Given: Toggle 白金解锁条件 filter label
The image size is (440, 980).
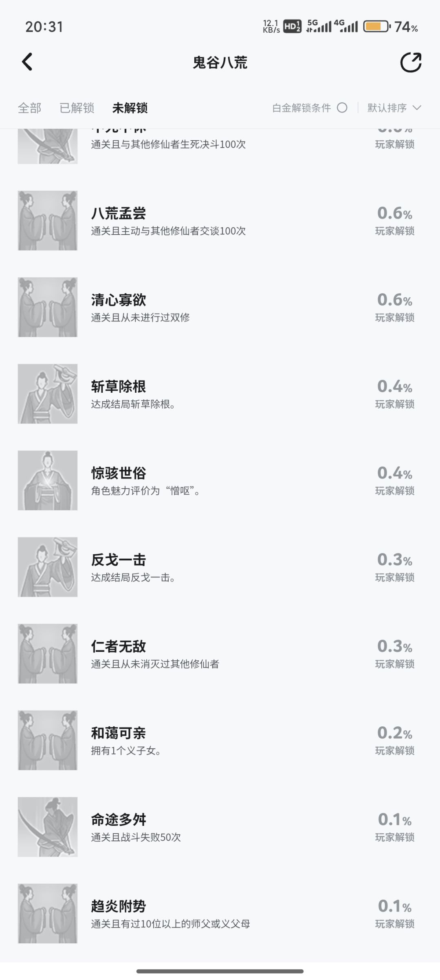Looking at the screenshot, I should pyautogui.click(x=301, y=108).
